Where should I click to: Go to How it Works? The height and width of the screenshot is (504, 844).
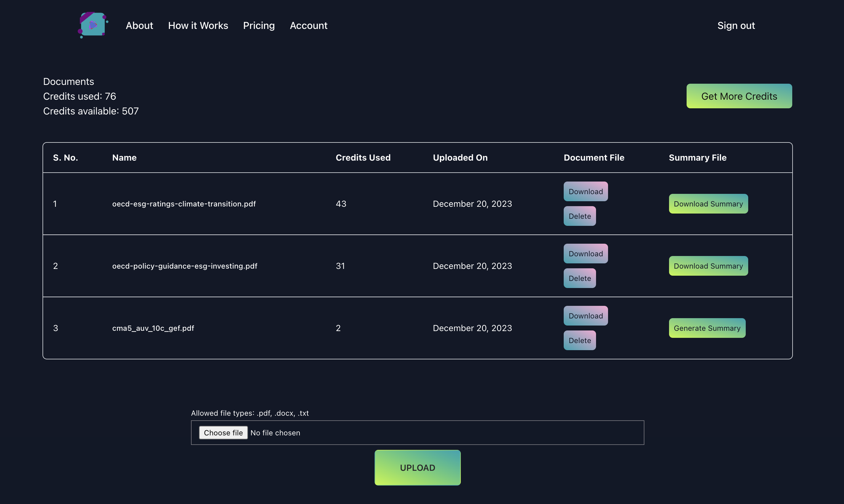[198, 26]
